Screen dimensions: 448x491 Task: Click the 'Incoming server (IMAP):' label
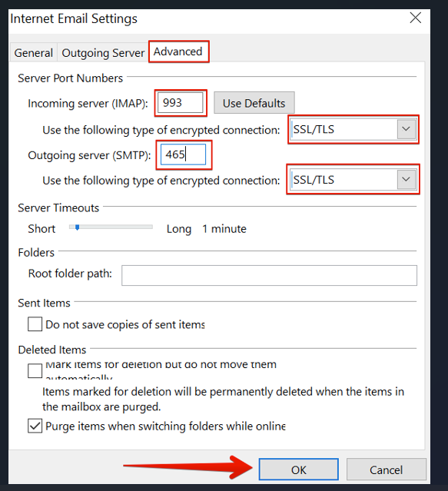tap(88, 103)
